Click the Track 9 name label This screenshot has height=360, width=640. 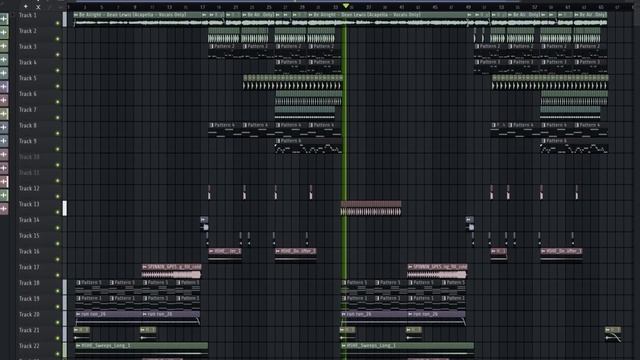[x=28, y=141]
